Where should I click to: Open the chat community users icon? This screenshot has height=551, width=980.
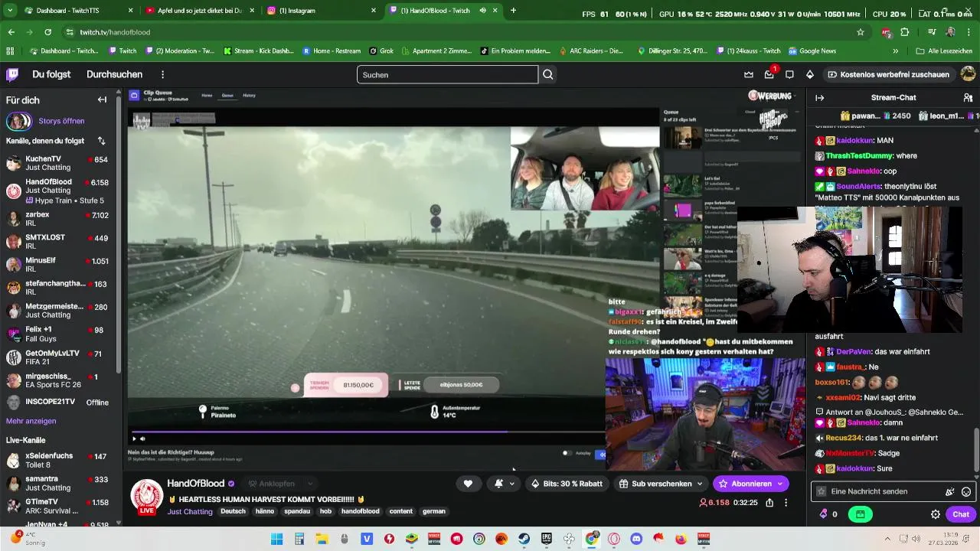tap(968, 98)
